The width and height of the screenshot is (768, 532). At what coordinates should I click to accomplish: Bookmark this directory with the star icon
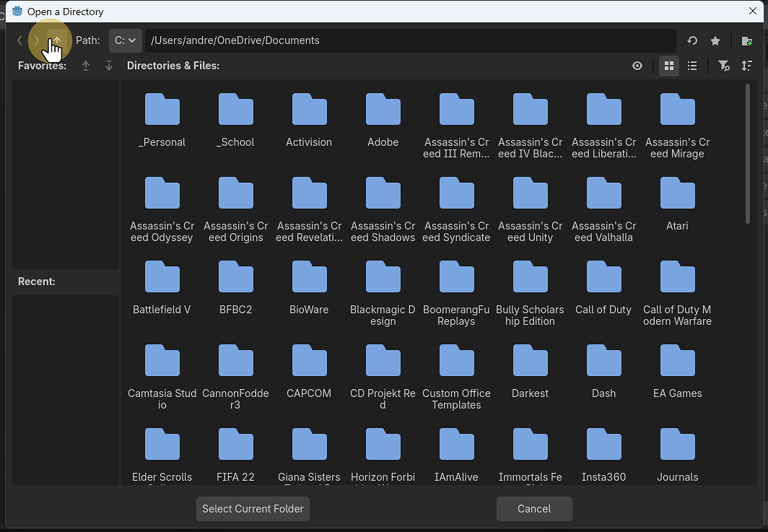pos(715,40)
